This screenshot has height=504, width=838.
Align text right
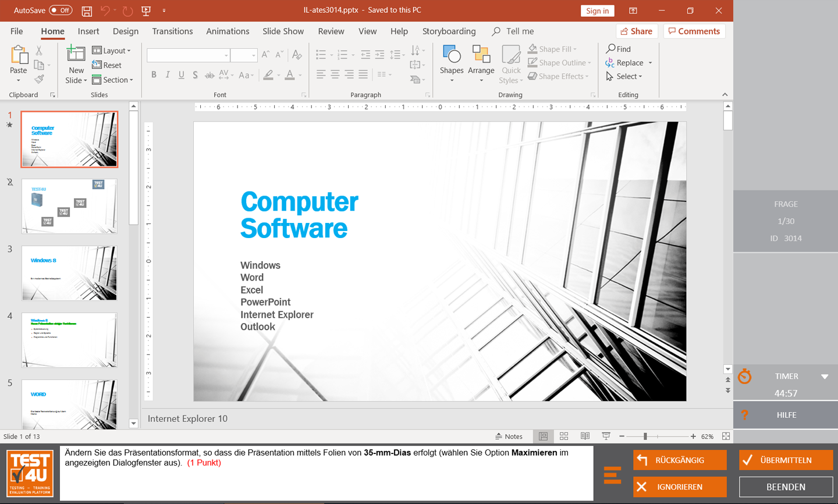(349, 74)
